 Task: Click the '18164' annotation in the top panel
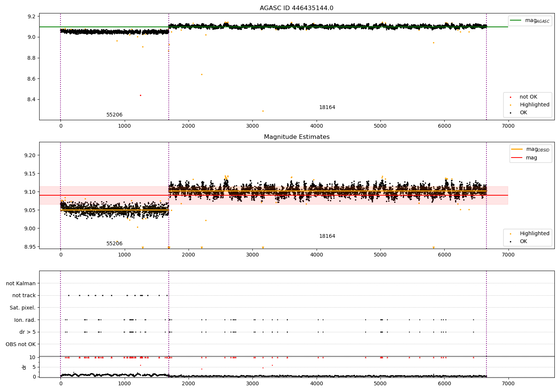[x=327, y=108]
